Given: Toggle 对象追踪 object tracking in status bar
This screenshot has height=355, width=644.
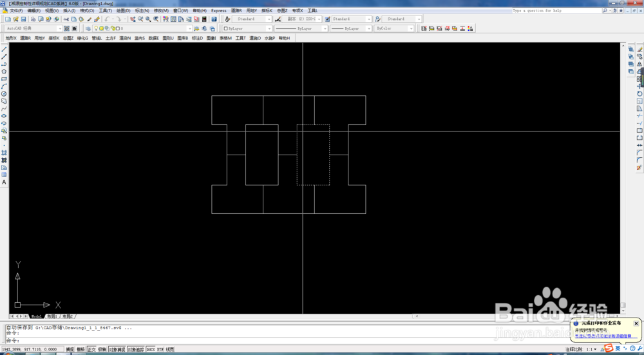Looking at the screenshot, I should click(135, 349).
